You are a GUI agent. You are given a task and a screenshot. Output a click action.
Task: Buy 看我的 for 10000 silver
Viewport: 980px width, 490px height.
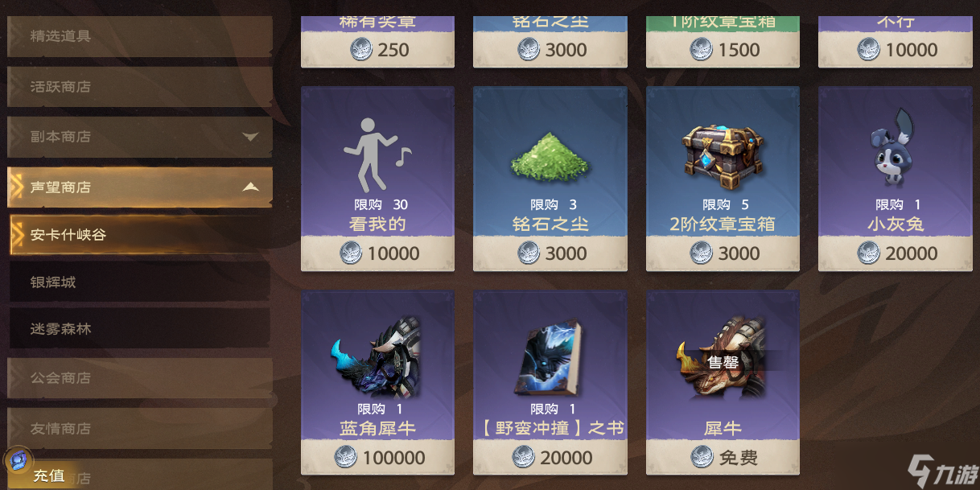point(377,253)
